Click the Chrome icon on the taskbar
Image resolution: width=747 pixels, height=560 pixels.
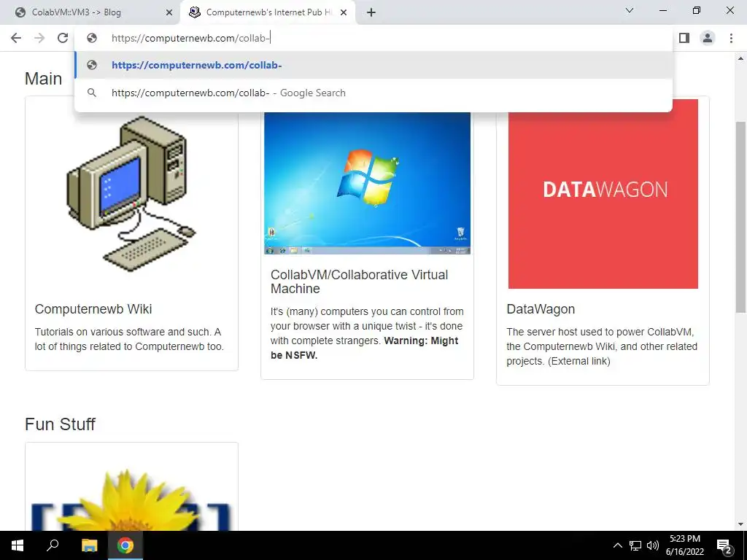click(125, 545)
